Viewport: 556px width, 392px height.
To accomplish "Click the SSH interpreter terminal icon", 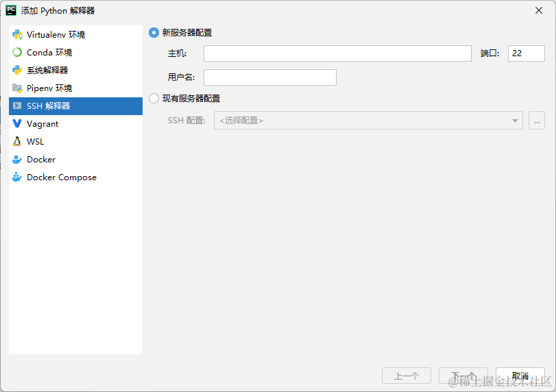I will pos(17,106).
